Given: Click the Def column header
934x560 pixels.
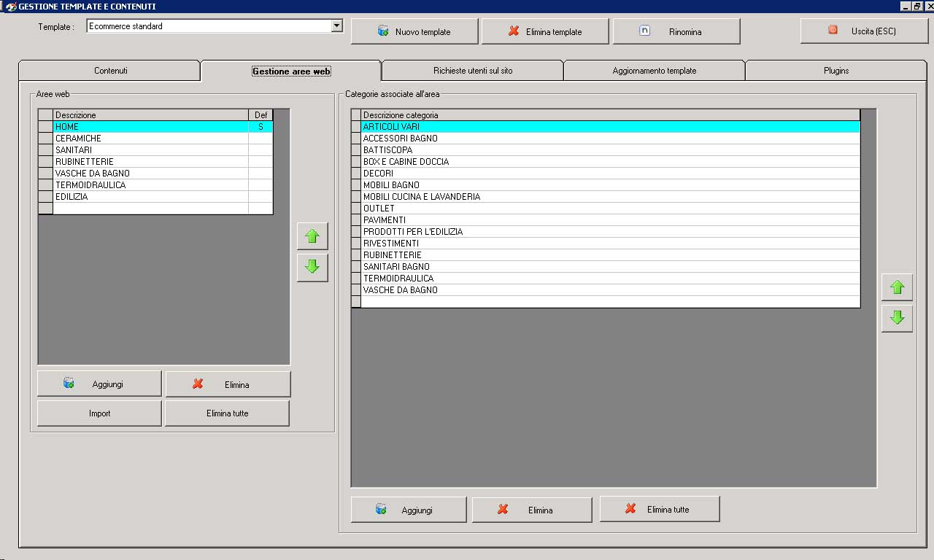Looking at the screenshot, I should tap(260, 115).
